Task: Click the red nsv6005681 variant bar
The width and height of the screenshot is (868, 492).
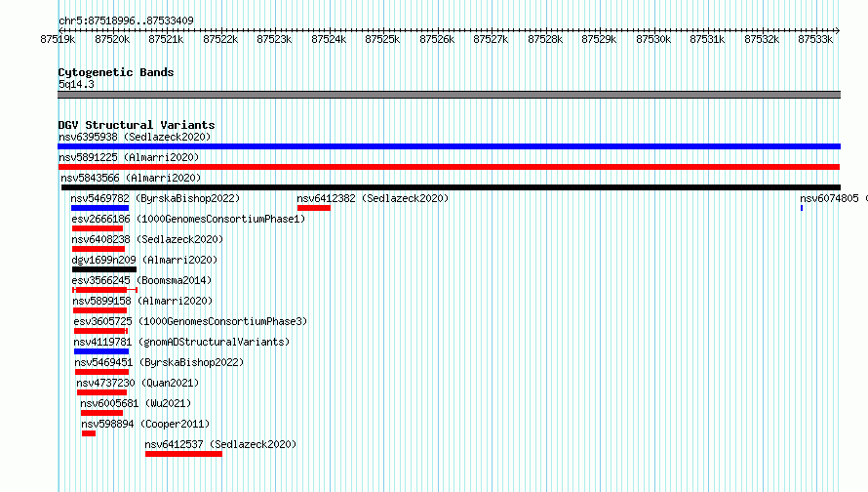Action: [x=101, y=413]
